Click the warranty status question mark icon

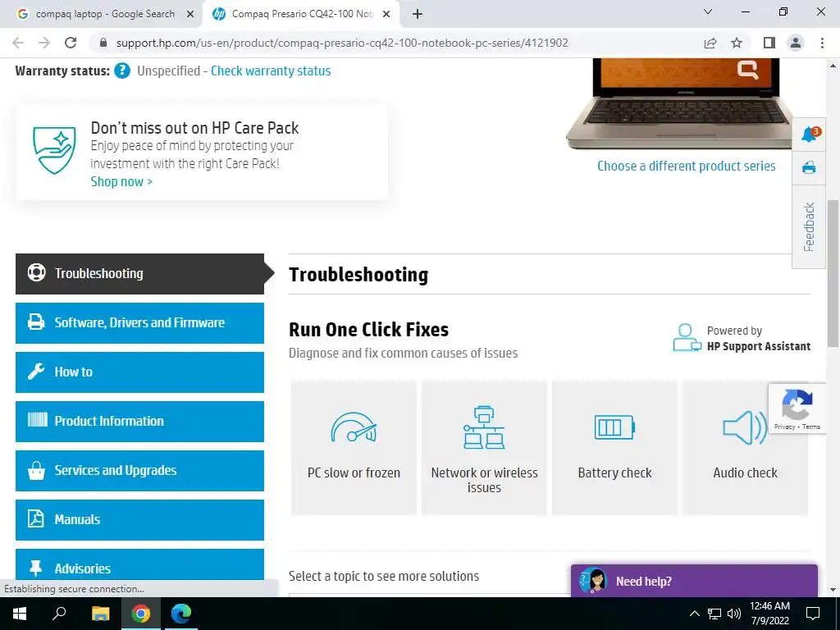click(x=122, y=71)
